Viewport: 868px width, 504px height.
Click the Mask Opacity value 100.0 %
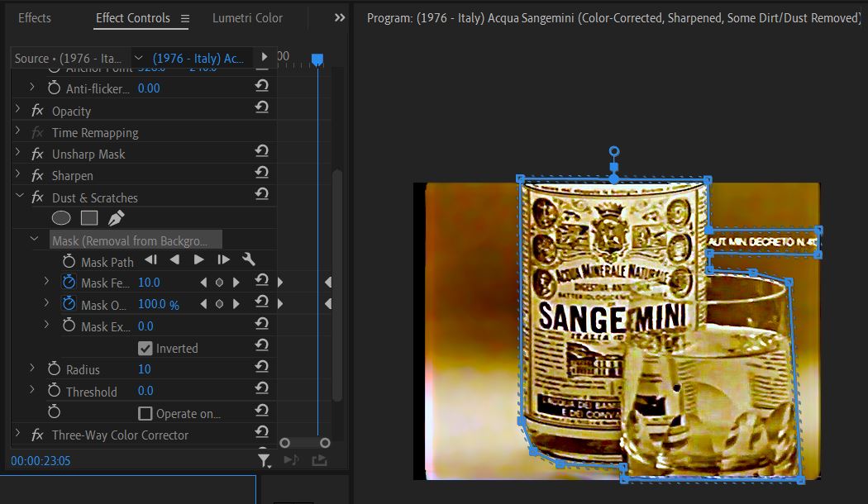click(159, 304)
